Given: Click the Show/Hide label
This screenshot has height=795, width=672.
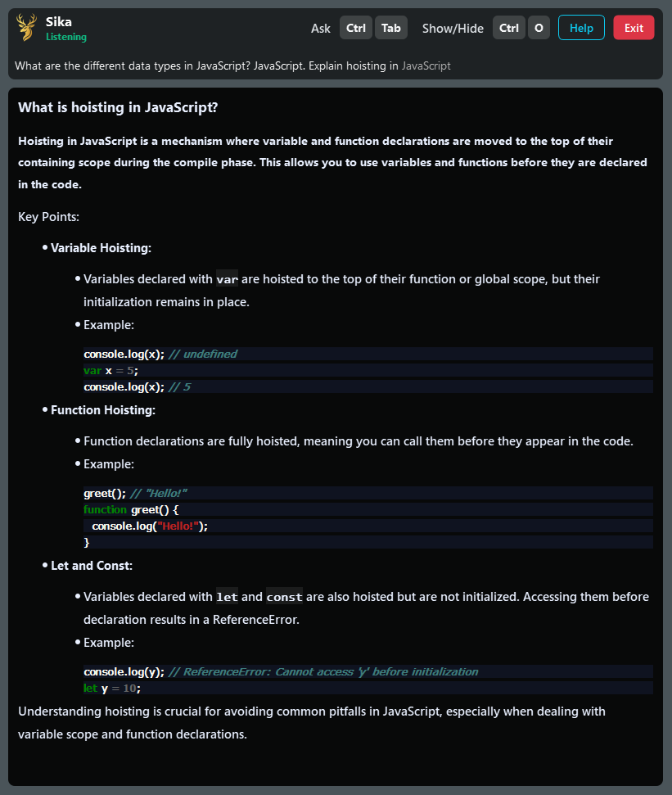Looking at the screenshot, I should tap(453, 29).
